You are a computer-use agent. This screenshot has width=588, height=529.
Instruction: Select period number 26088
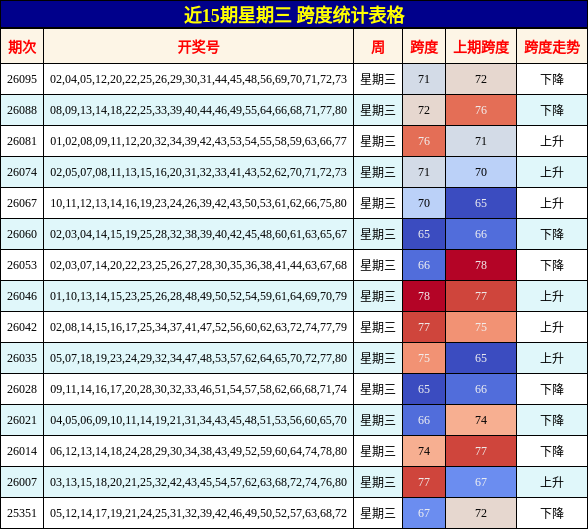(x=22, y=110)
